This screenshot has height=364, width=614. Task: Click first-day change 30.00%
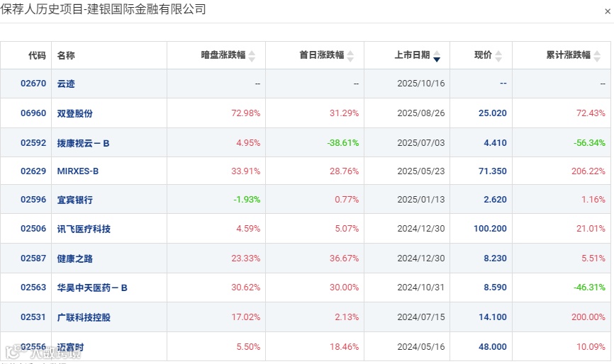coord(344,287)
